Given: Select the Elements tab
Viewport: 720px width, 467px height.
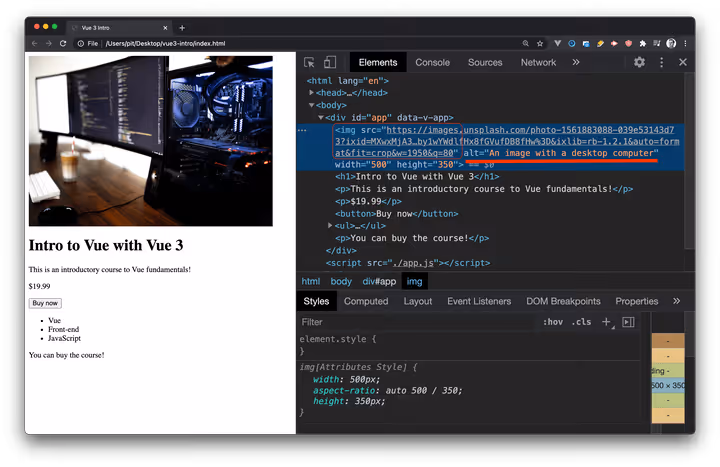Looking at the screenshot, I should point(378,62).
